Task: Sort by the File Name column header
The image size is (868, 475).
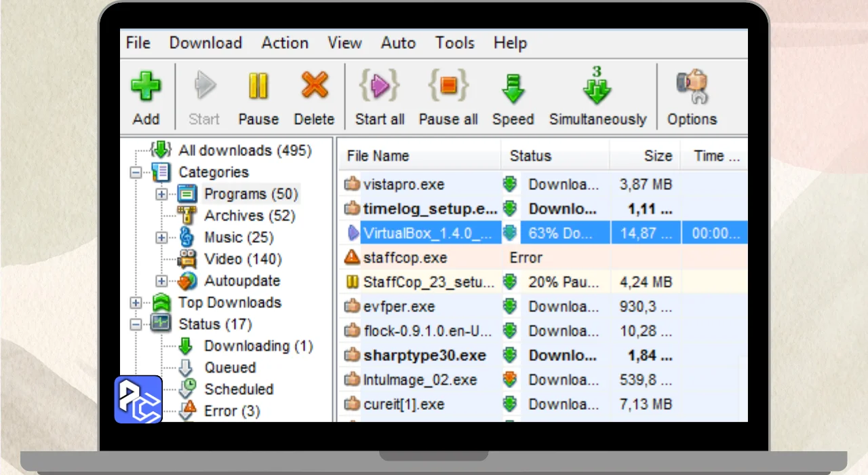Action: [x=419, y=155]
